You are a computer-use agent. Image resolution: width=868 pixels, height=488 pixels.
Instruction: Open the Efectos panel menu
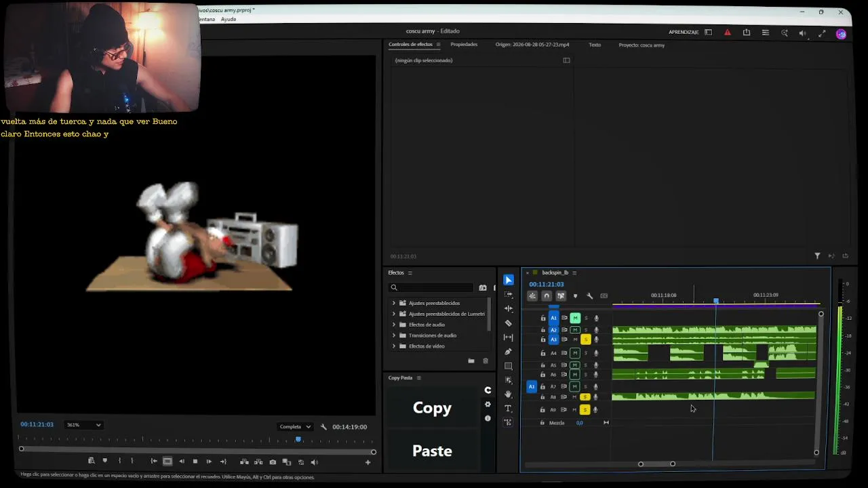[x=410, y=273]
